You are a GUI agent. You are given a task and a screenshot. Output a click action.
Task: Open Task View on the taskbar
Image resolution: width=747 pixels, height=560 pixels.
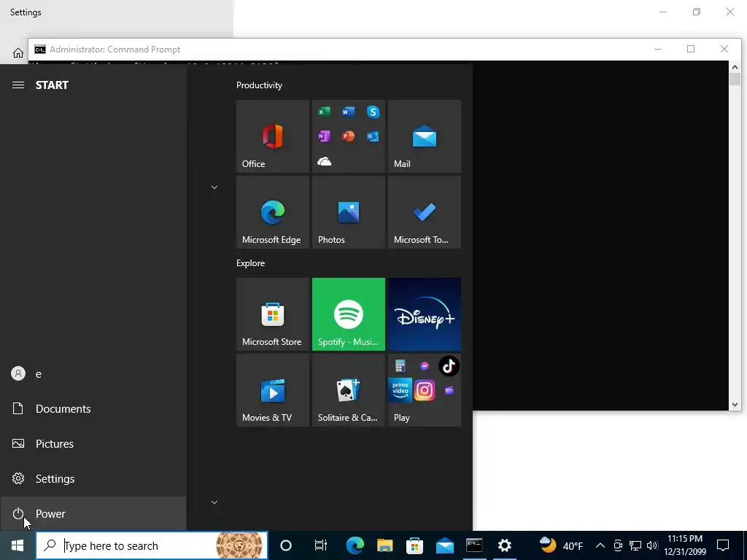[x=321, y=545]
